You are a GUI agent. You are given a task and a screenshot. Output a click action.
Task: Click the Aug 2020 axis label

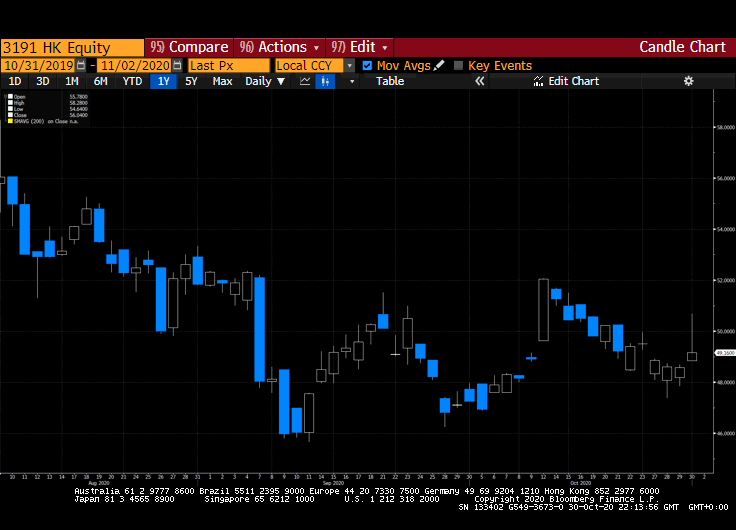pyautogui.click(x=99, y=483)
